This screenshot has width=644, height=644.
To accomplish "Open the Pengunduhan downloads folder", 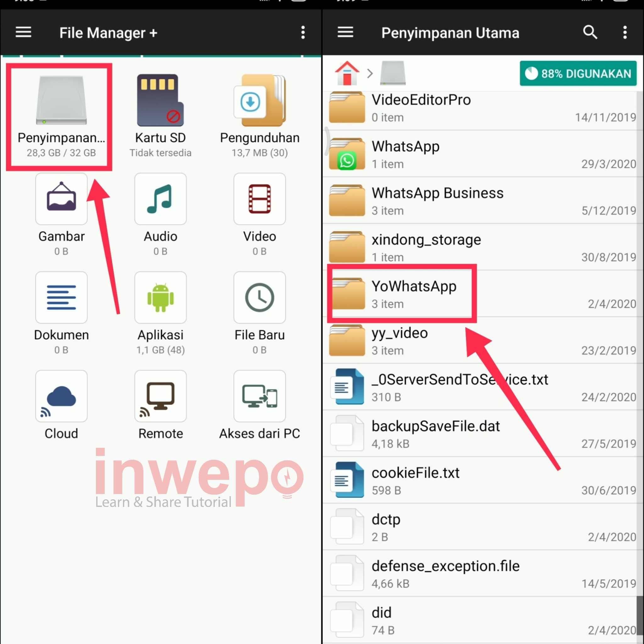I will tap(260, 100).
